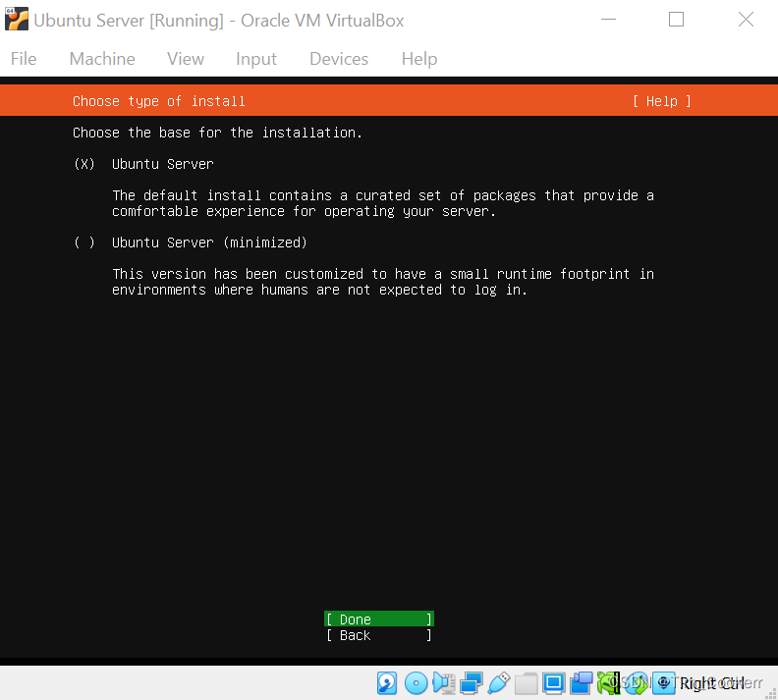Click the green CPU execution status icon
The height and width of the screenshot is (700, 778).
tap(608, 683)
